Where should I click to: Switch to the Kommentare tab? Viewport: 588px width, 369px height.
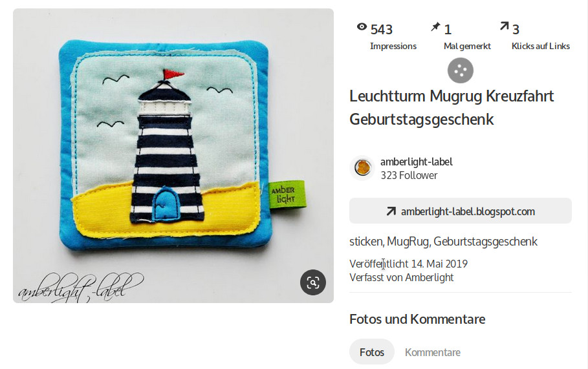coord(432,352)
